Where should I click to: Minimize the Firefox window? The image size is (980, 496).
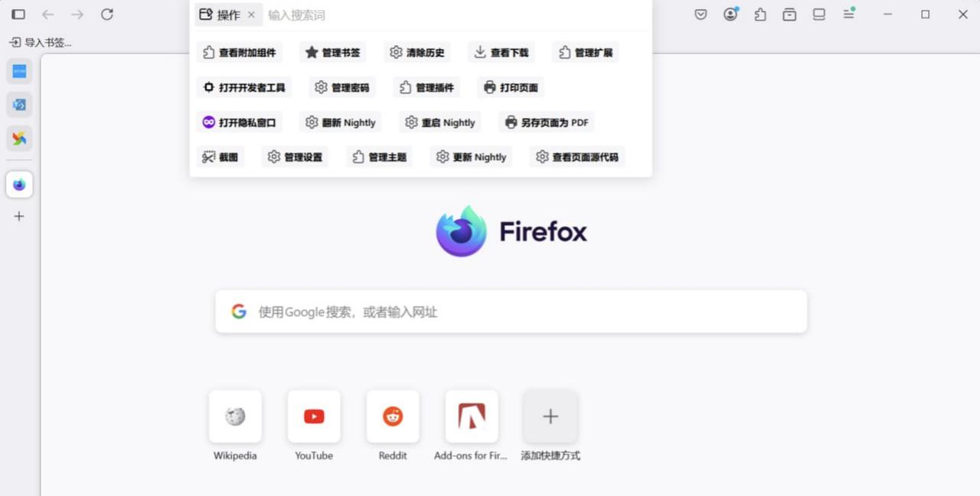[x=887, y=15]
